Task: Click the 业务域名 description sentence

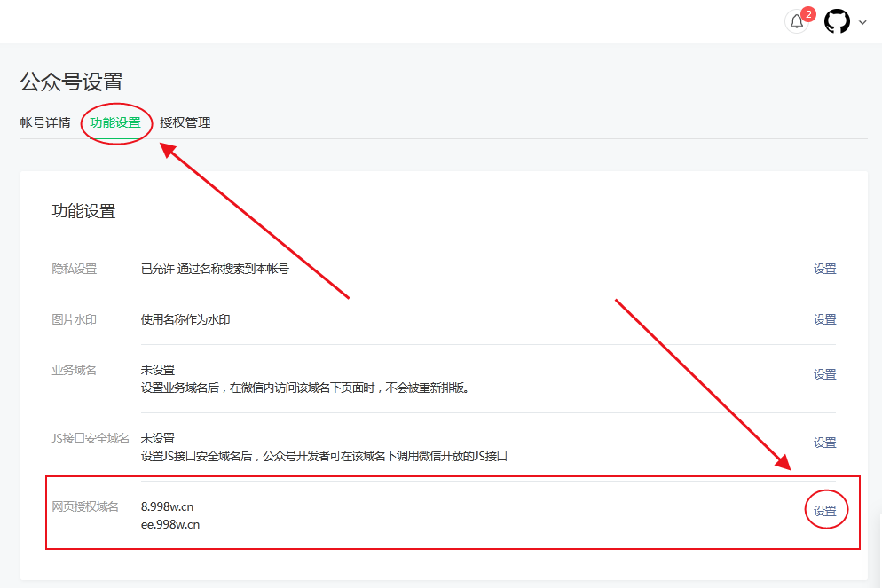Action: tap(305, 388)
